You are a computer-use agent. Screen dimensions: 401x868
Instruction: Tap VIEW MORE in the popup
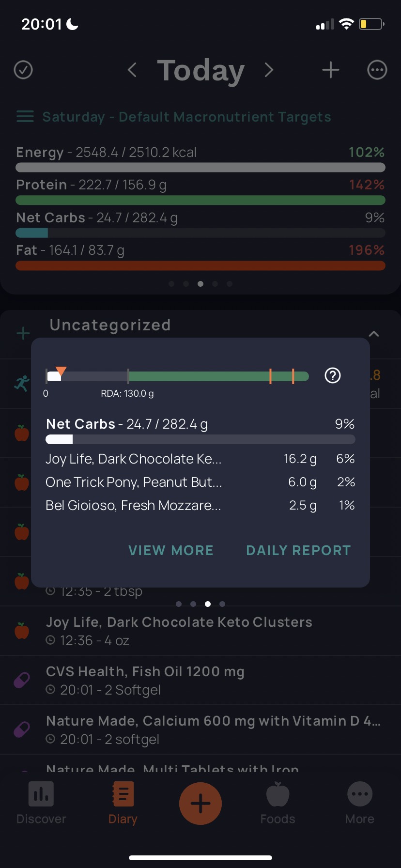pos(171,550)
